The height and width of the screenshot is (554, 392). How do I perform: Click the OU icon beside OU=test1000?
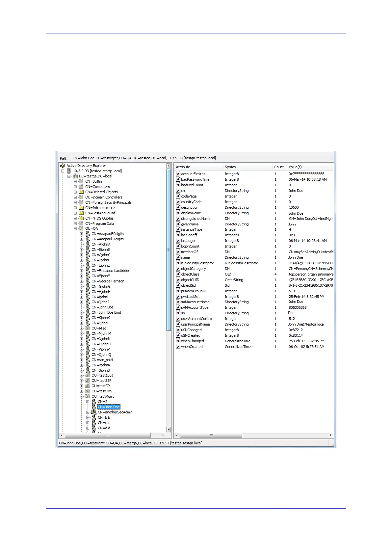coord(88,375)
